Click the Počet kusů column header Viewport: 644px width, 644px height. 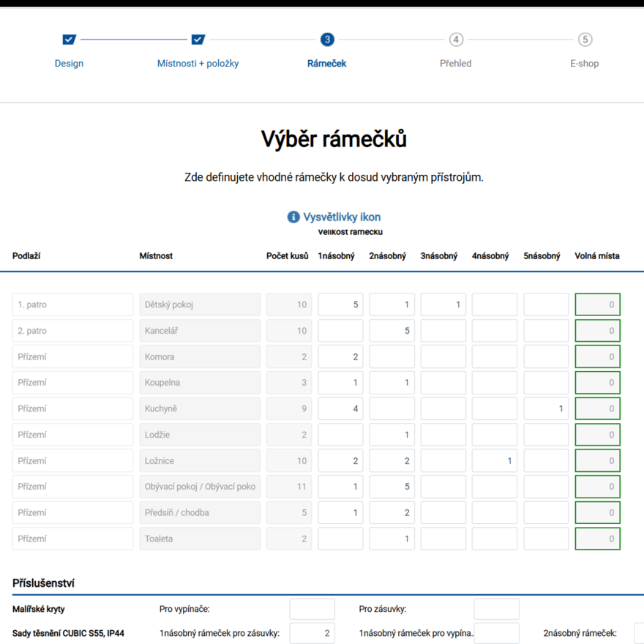tap(287, 256)
